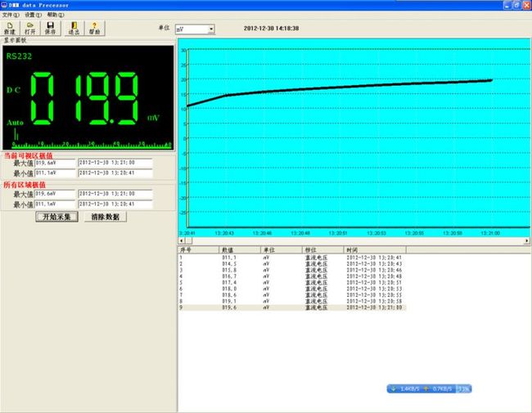
Task: Click the 档位 column header
Action: [322, 250]
